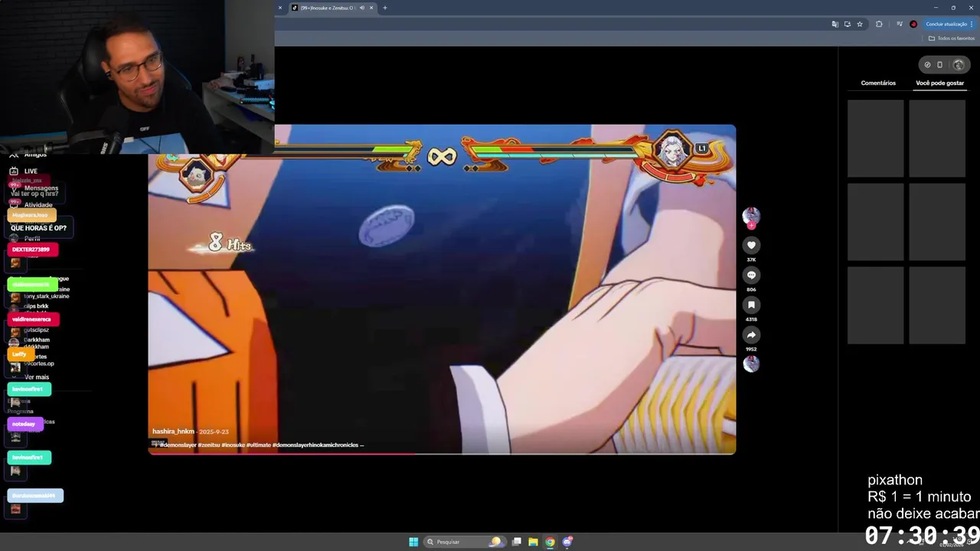Open Chrome from the taskbar
Image resolution: width=980 pixels, height=551 pixels.
click(x=550, y=542)
